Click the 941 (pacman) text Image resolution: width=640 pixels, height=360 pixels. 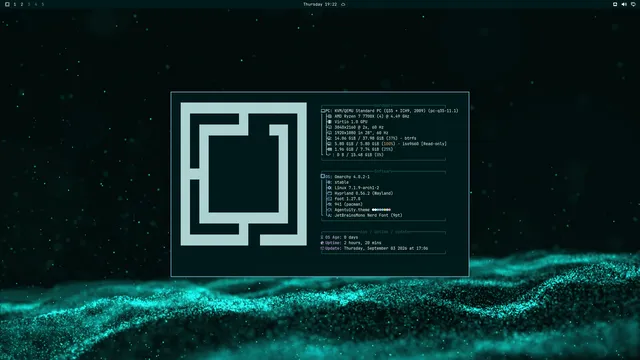(x=348, y=204)
